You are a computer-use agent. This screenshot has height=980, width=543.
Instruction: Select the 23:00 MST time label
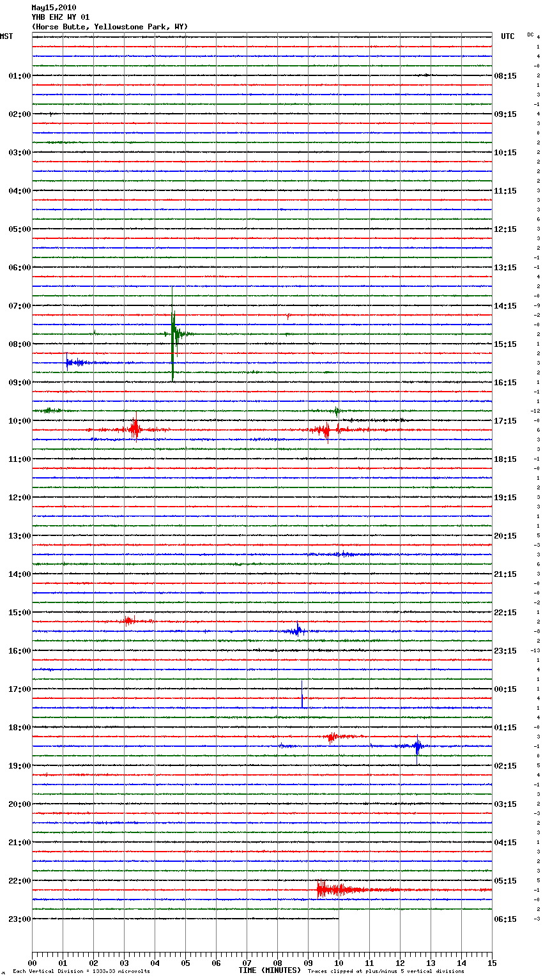coord(19,919)
